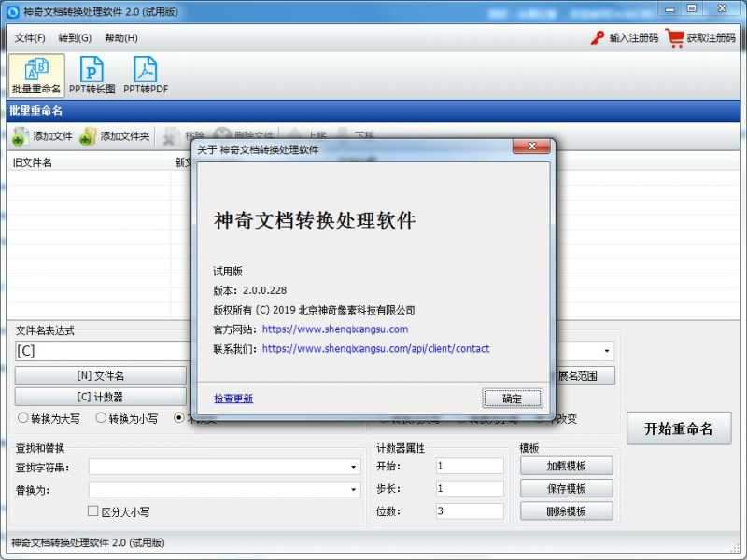Select the 转换为大写 radio button

[23, 418]
